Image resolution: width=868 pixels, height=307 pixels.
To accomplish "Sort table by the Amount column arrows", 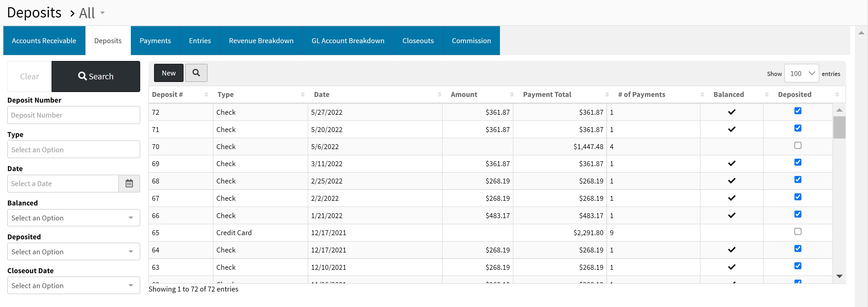I will [512, 95].
